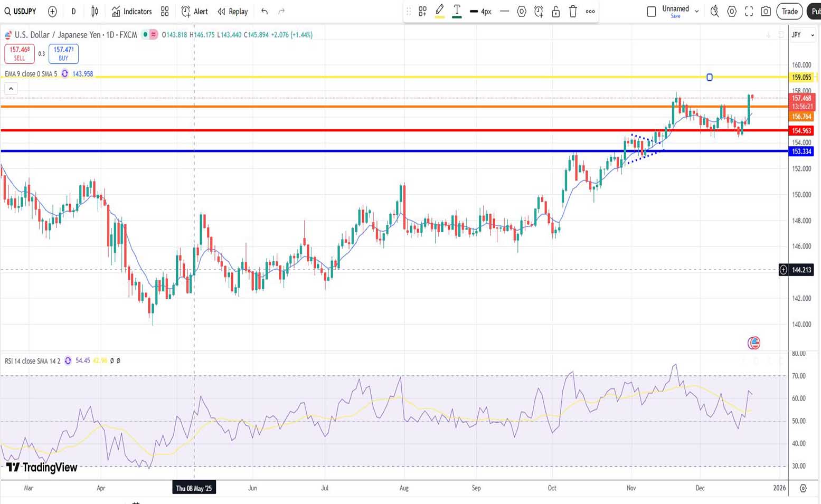Take a chart snapshot with camera icon
The image size is (821, 504).
(x=766, y=11)
